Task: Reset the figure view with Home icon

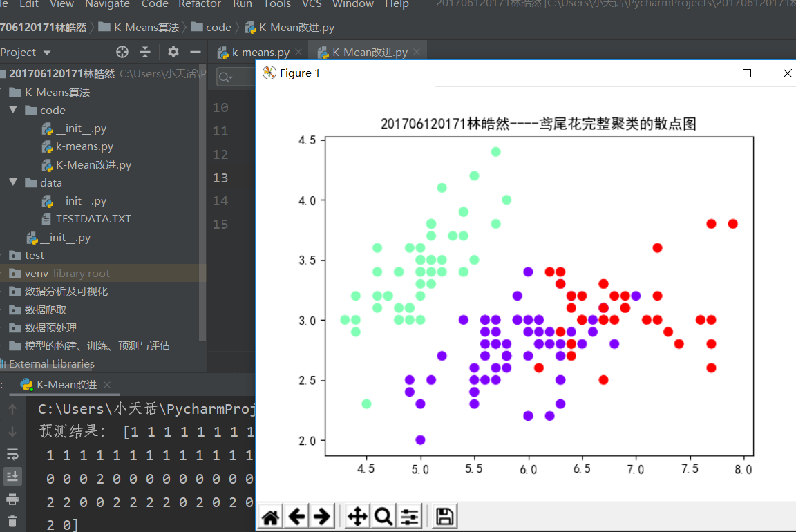Action: click(x=271, y=517)
